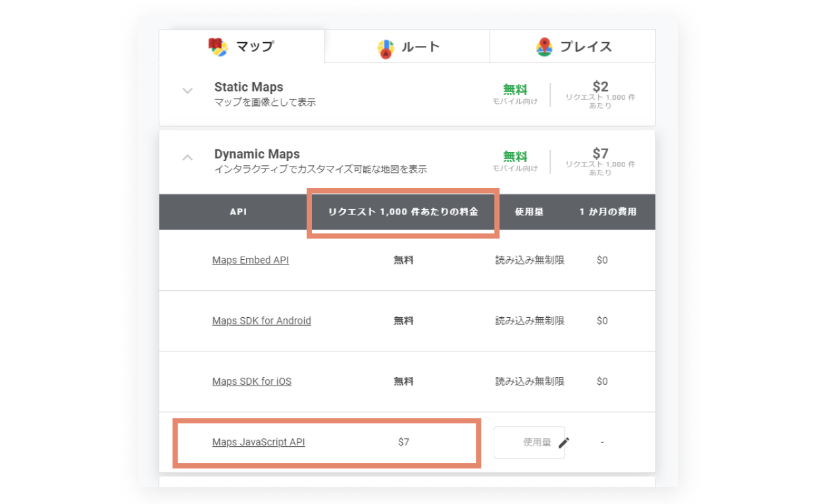Click the location pin icon on プレイス tab
This screenshot has width=816, height=504.
544,47
